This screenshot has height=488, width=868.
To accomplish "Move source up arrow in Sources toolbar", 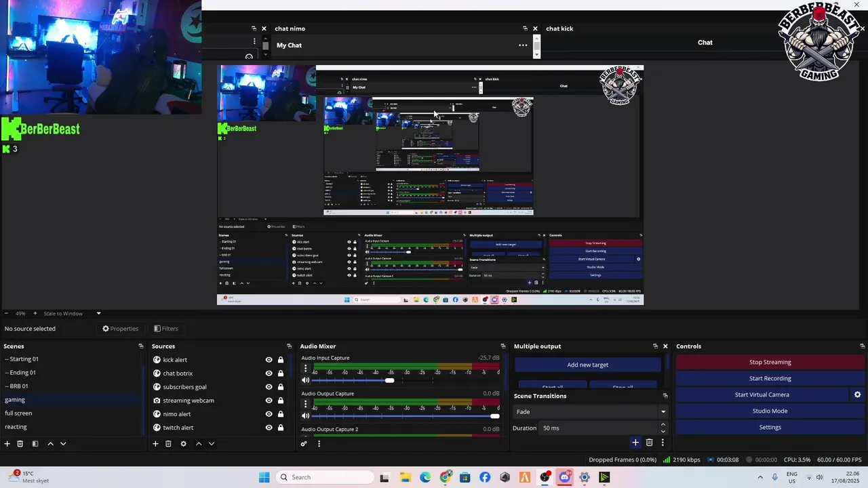I will 199,443.
